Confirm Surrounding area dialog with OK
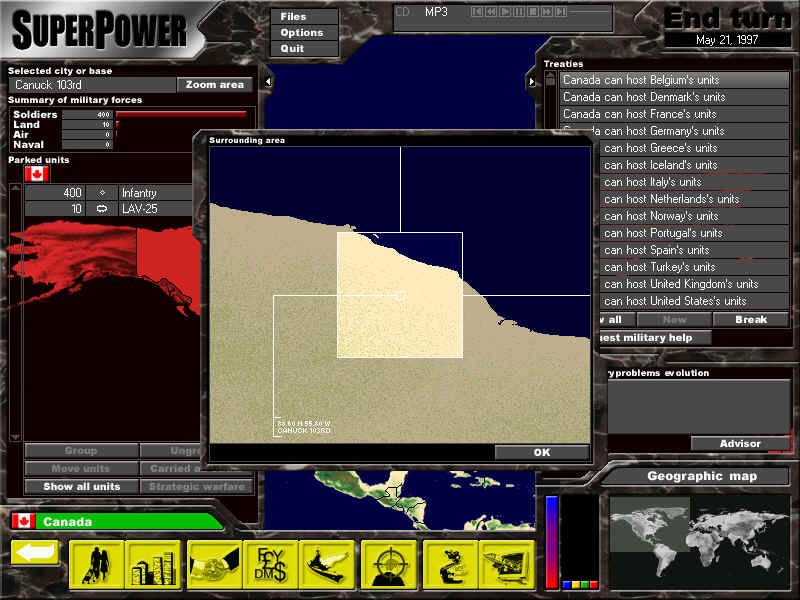Viewport: 800px width, 600px height. (x=542, y=452)
